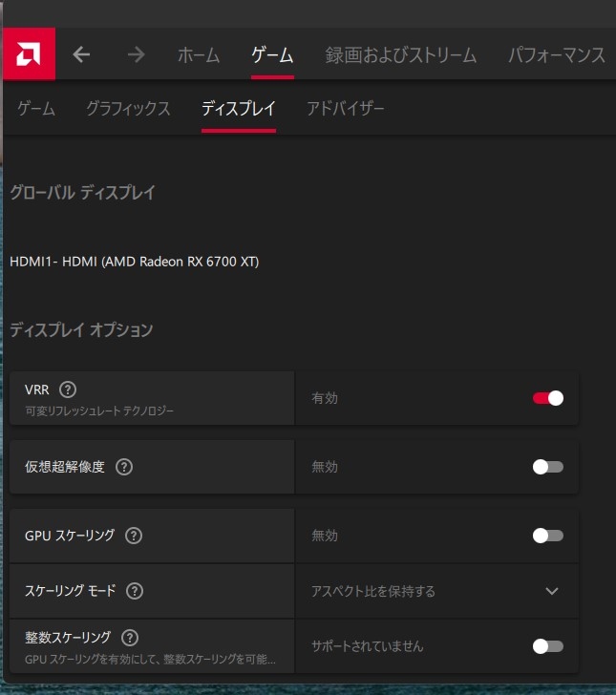The height and width of the screenshot is (695, 616).
Task: Open the アドバイザー sub-tab
Action: 346,109
